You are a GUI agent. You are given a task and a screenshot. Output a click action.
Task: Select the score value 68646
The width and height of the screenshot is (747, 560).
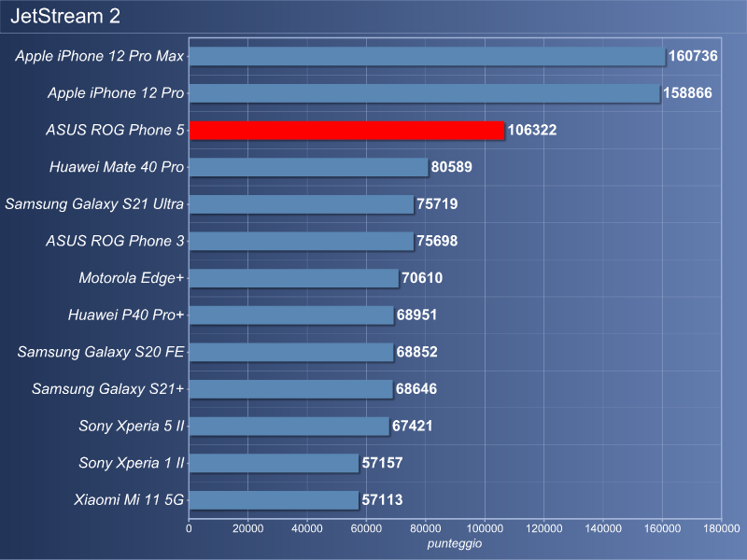coord(416,389)
